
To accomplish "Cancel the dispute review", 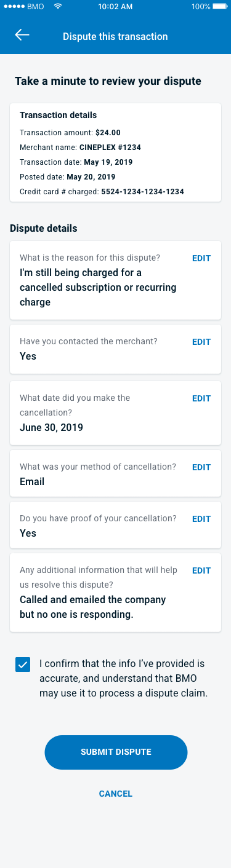I will tap(116, 794).
